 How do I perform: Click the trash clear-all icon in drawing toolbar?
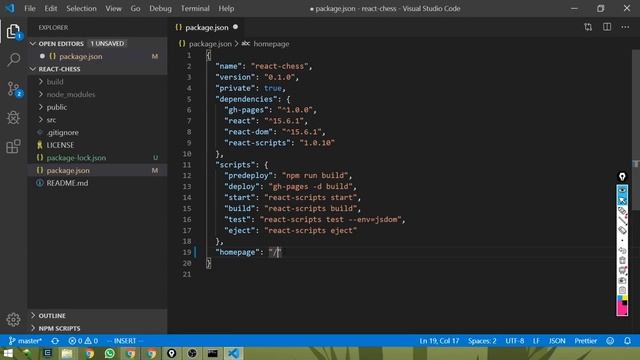pos(622,260)
